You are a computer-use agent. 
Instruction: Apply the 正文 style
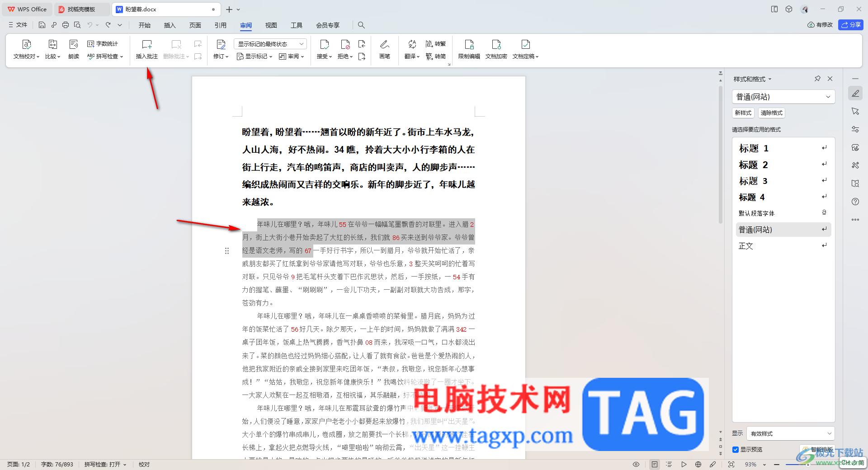(x=783, y=246)
